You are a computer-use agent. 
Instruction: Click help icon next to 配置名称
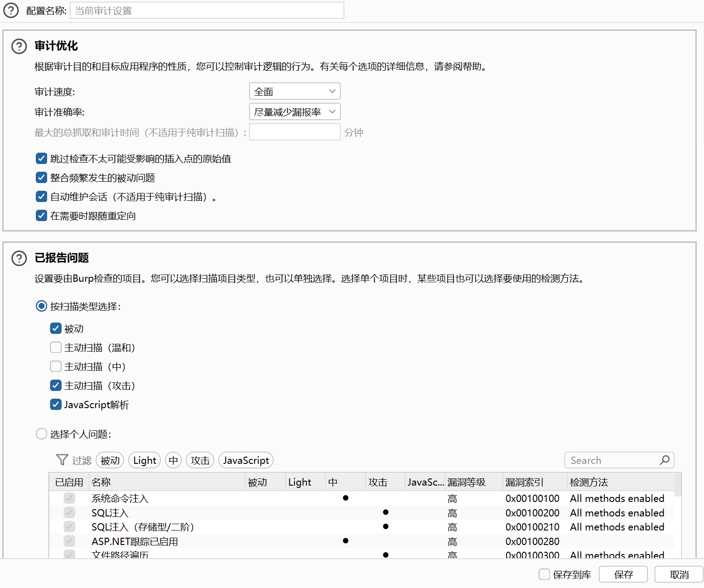11,10
